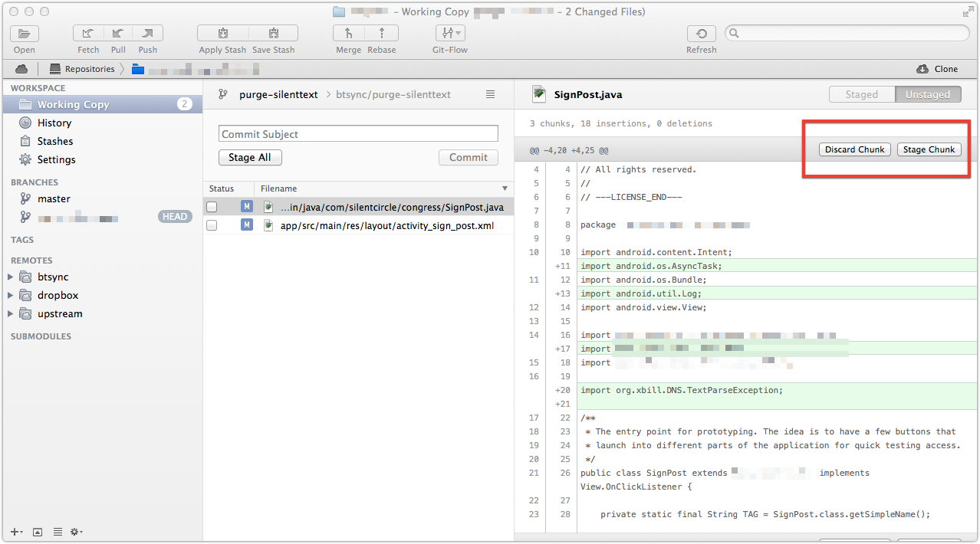Expand the btsync remote
This screenshot has width=980, height=544.
point(11,277)
